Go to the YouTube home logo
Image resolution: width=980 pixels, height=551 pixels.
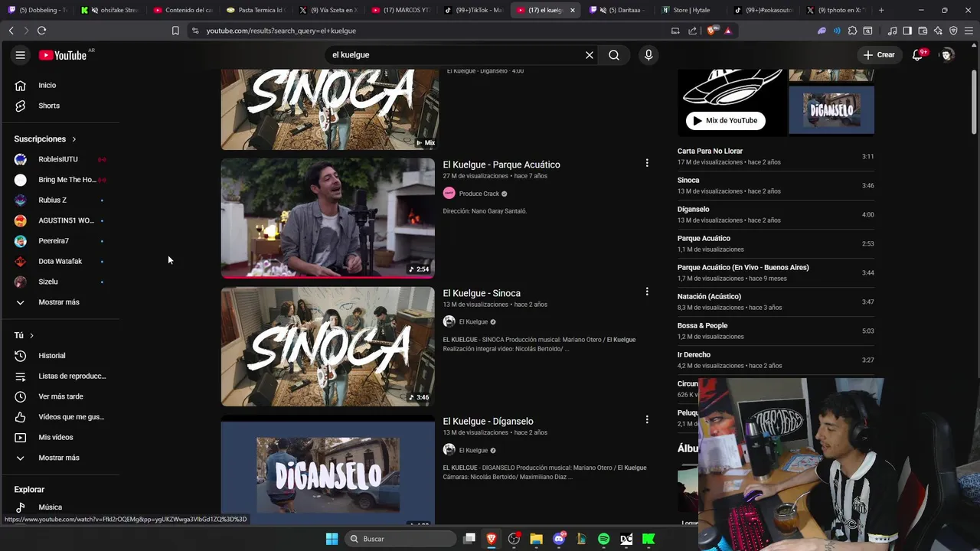tap(63, 55)
